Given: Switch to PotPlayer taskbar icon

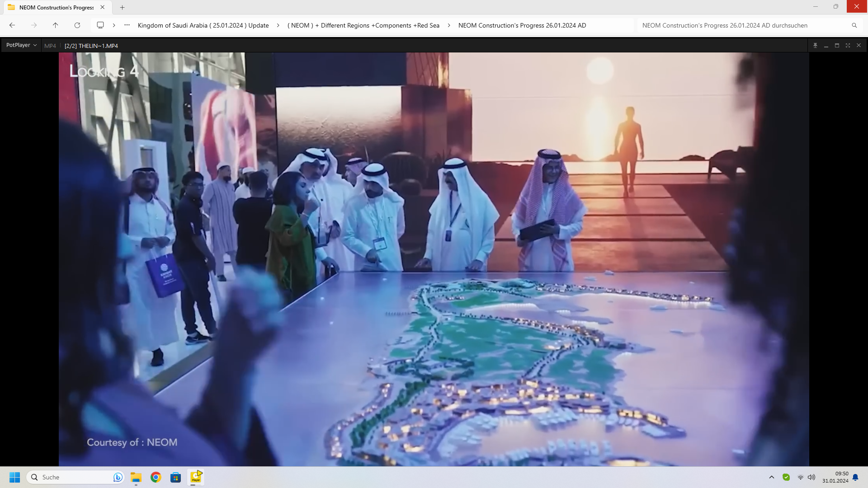Looking at the screenshot, I should [x=196, y=477].
